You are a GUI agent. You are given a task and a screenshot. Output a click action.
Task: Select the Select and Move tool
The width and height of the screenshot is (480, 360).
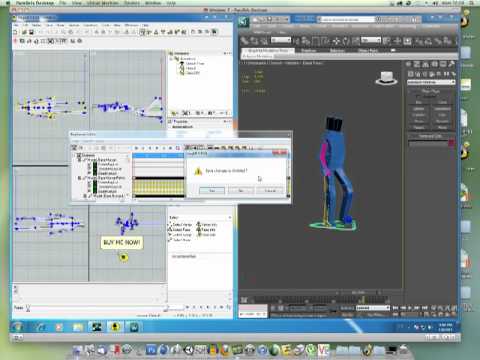[x=337, y=41]
